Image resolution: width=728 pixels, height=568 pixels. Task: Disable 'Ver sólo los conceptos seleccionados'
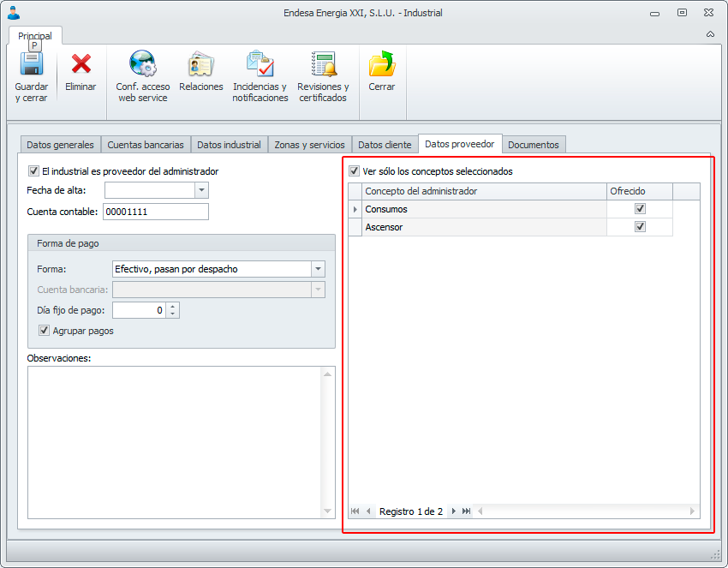(355, 171)
